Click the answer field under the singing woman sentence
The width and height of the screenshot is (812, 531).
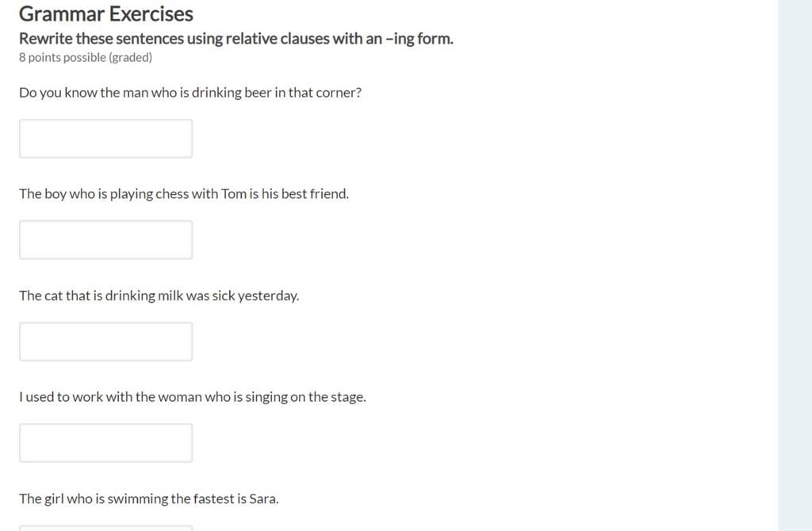pyautogui.click(x=105, y=443)
